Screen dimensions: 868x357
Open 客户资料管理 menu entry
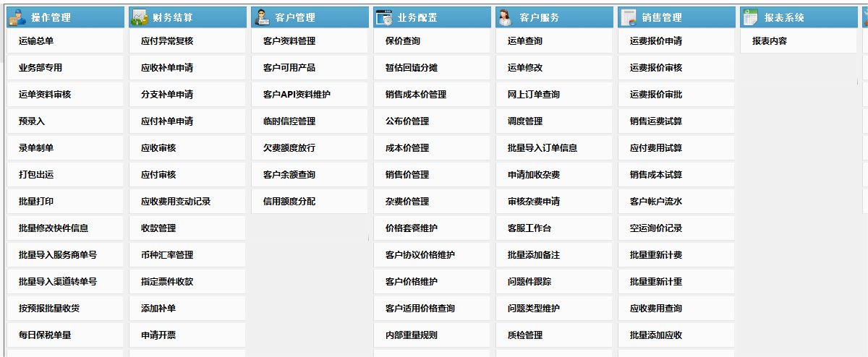point(289,41)
